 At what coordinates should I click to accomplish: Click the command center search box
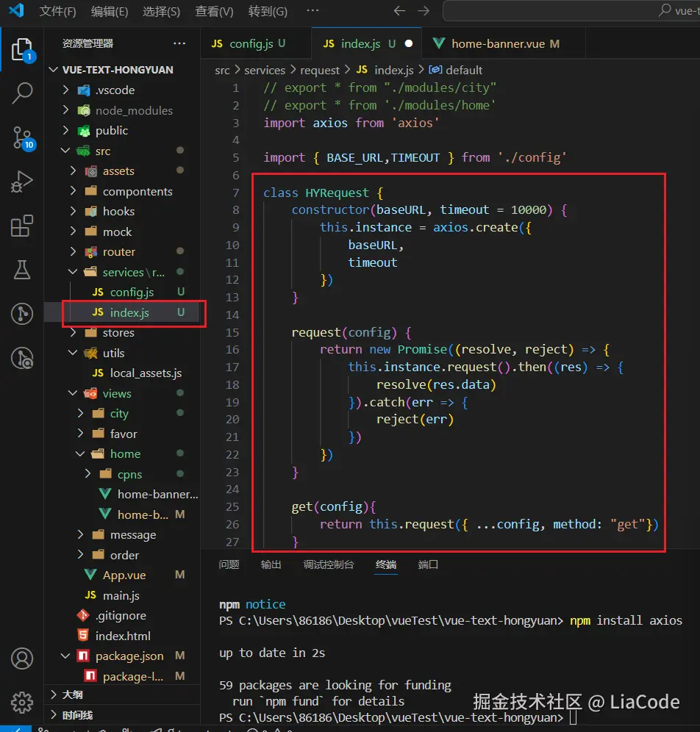coord(571,11)
